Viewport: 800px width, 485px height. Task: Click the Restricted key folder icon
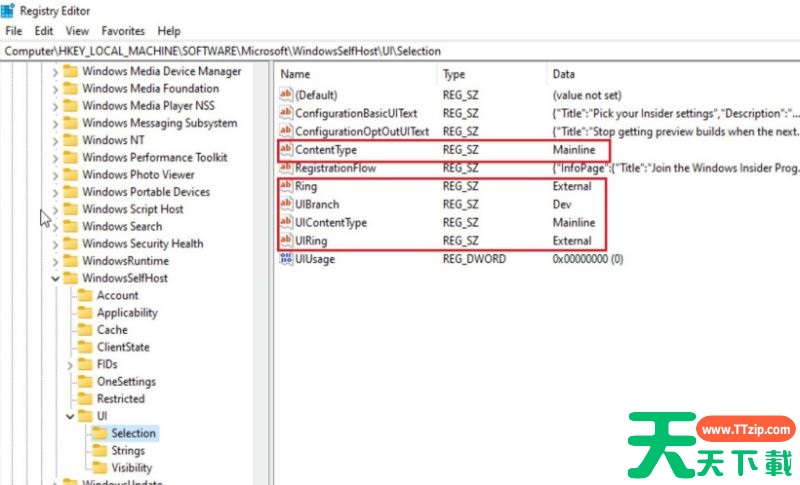click(x=85, y=399)
